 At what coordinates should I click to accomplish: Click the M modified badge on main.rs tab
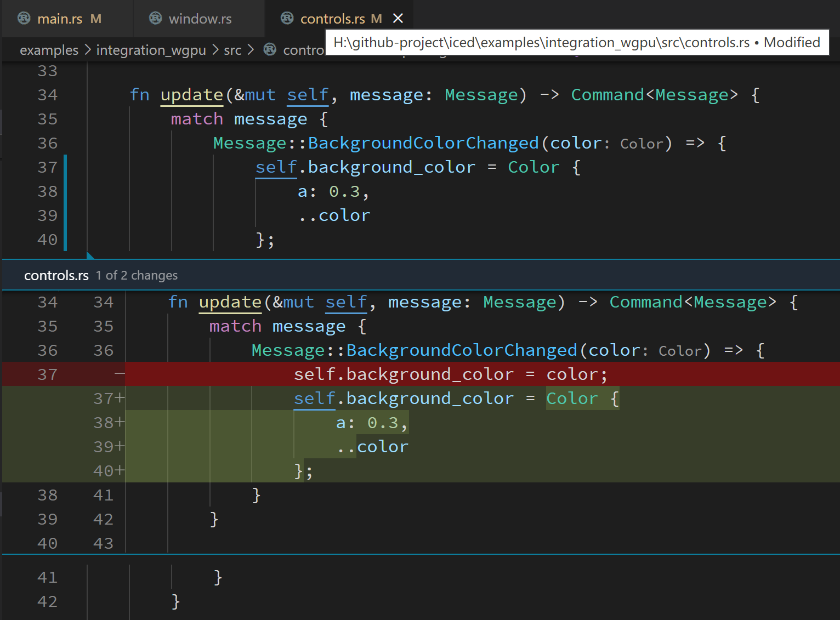pyautogui.click(x=95, y=18)
